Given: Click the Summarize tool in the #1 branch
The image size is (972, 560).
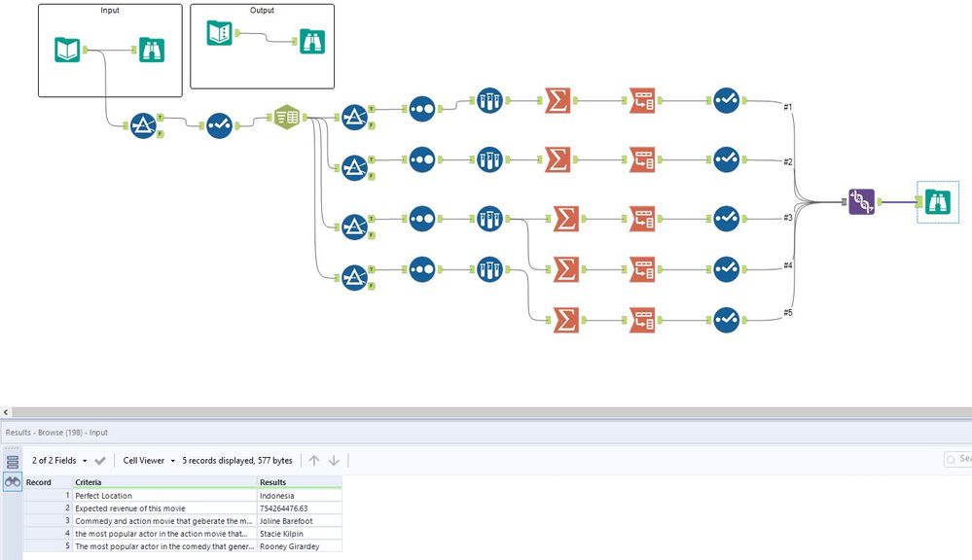Looking at the screenshot, I should pos(558,100).
